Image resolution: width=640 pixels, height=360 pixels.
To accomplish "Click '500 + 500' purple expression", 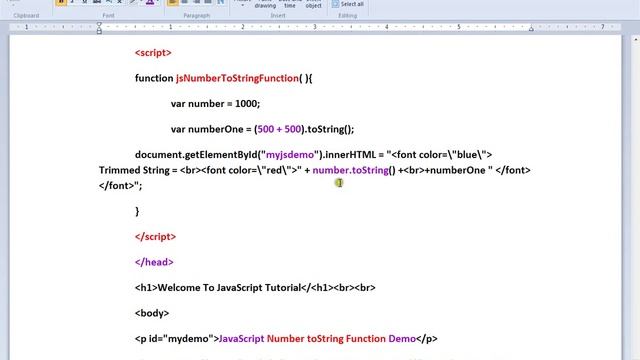I will coord(279,129).
